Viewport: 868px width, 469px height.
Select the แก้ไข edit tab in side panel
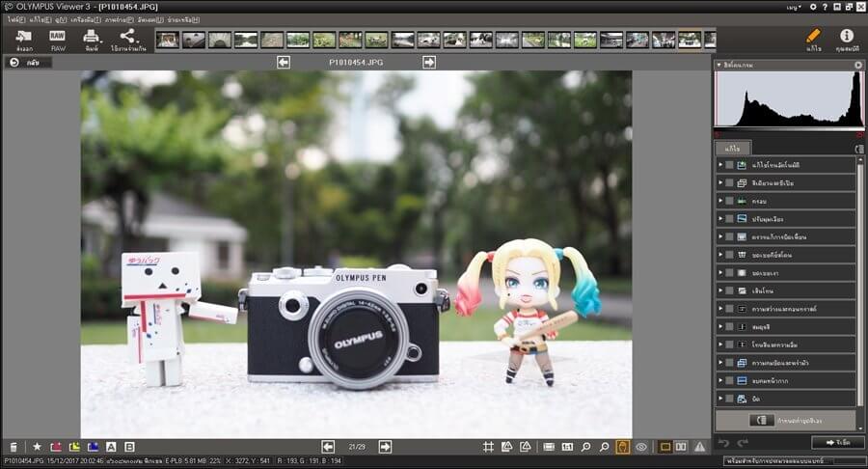(x=732, y=148)
